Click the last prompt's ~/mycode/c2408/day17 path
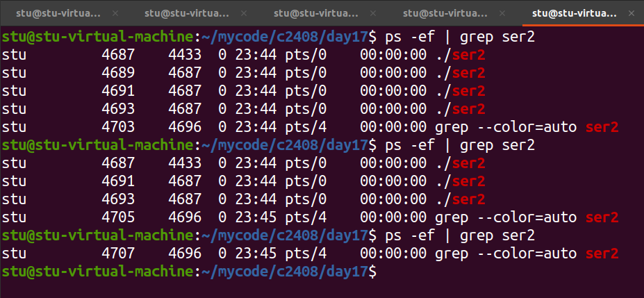 tap(285, 272)
